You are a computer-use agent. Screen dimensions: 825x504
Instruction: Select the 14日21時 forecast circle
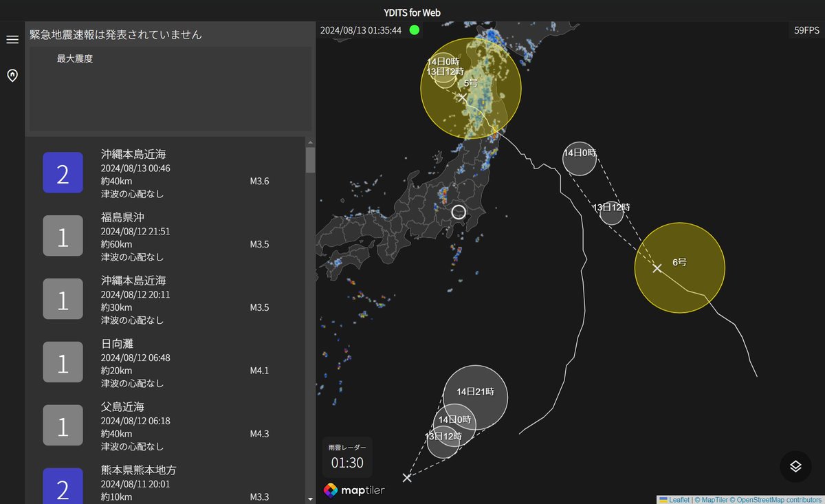[475, 397]
